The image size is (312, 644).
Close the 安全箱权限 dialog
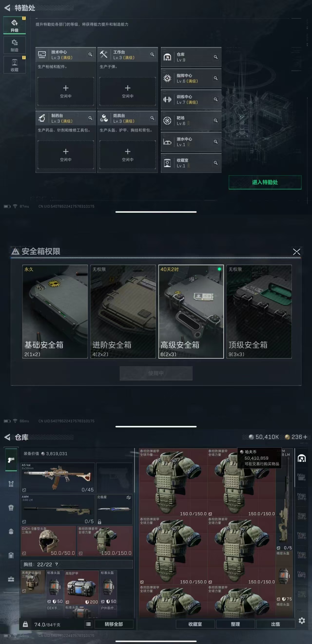coord(296,251)
